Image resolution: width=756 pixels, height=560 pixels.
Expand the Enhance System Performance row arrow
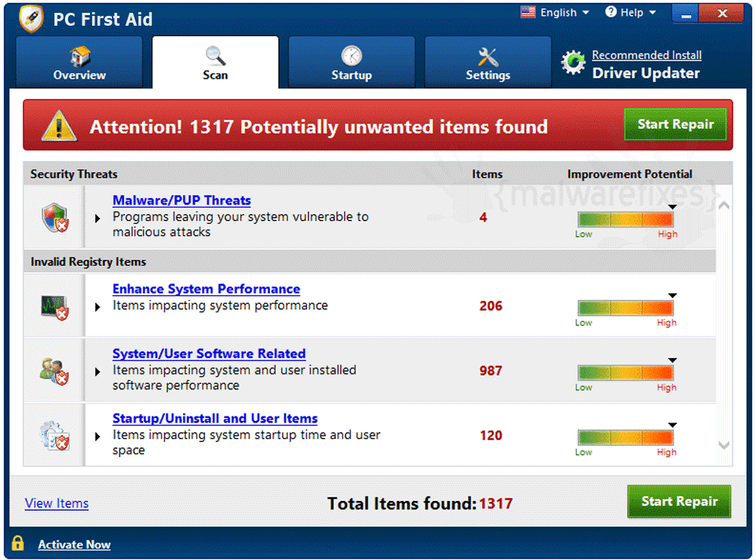(98, 307)
